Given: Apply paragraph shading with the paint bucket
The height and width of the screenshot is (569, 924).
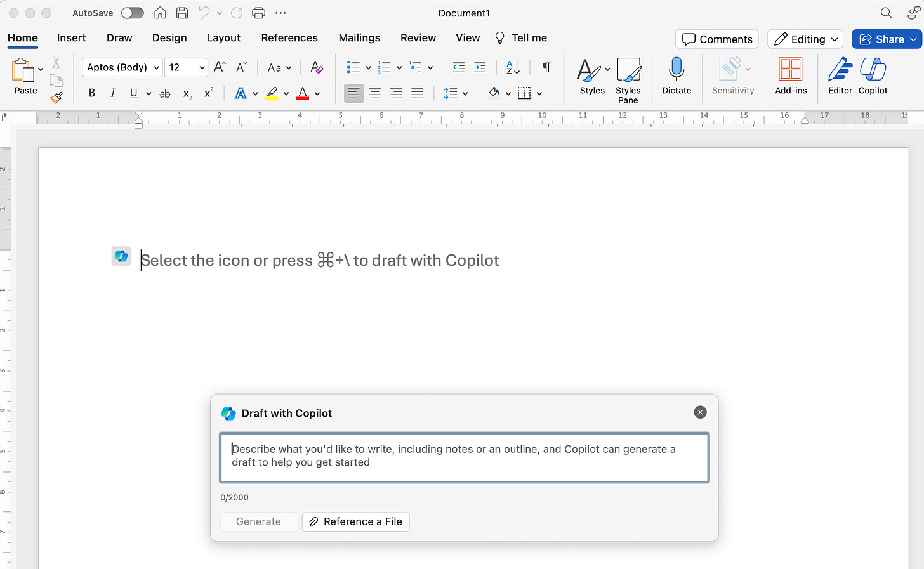Looking at the screenshot, I should pos(494,93).
